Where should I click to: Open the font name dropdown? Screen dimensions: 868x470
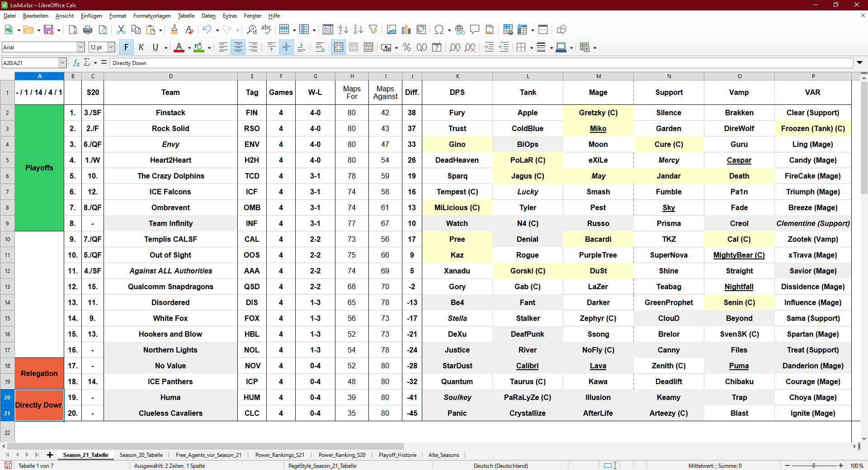coord(81,47)
